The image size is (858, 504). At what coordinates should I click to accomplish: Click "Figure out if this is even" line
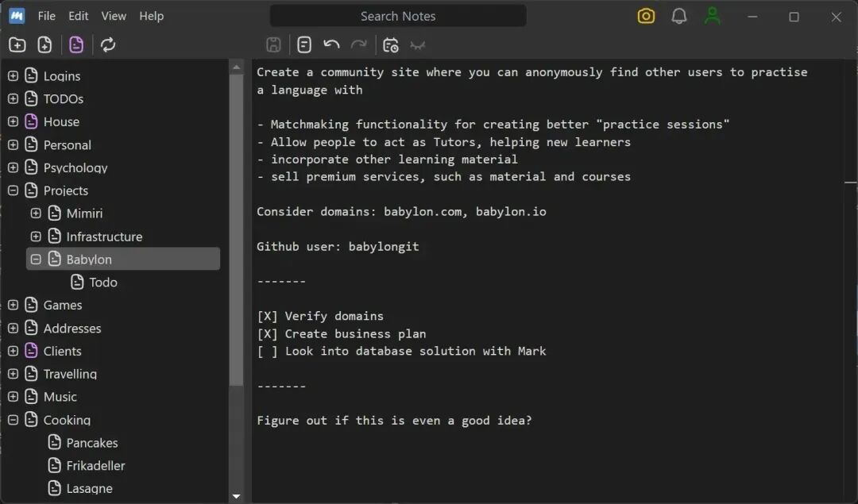click(394, 421)
